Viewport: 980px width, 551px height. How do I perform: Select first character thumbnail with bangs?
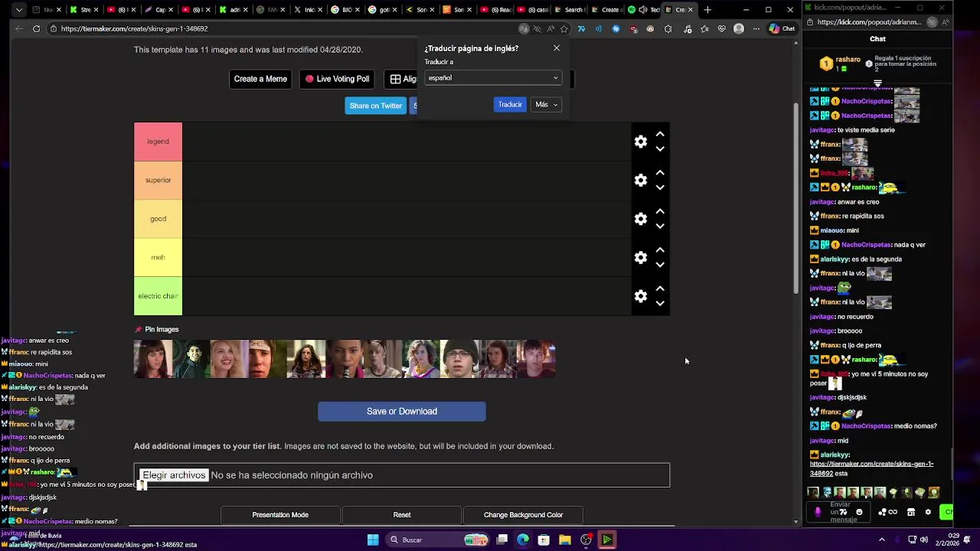tap(153, 359)
